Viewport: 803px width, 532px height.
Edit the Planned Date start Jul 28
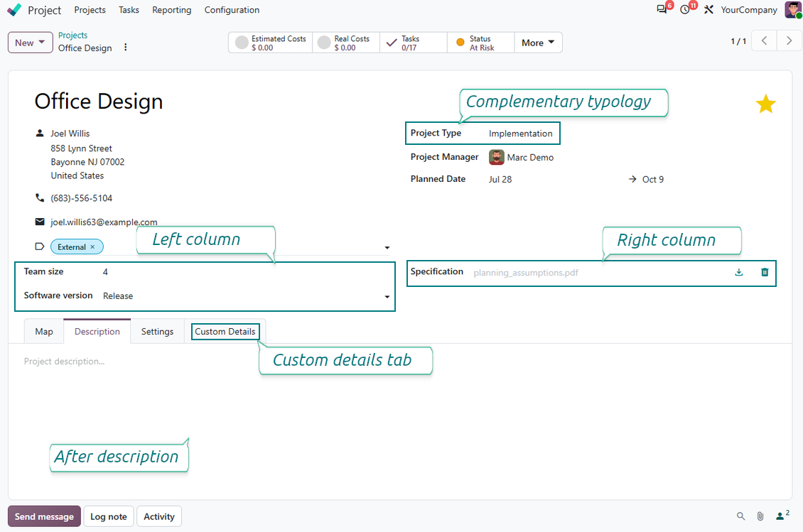pyautogui.click(x=500, y=179)
